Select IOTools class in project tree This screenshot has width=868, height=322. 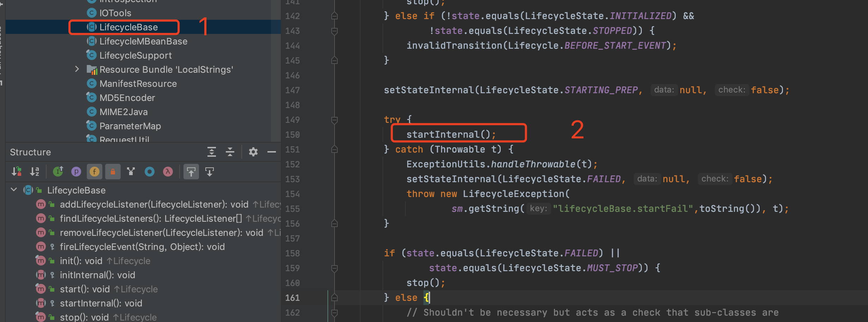[x=115, y=13]
